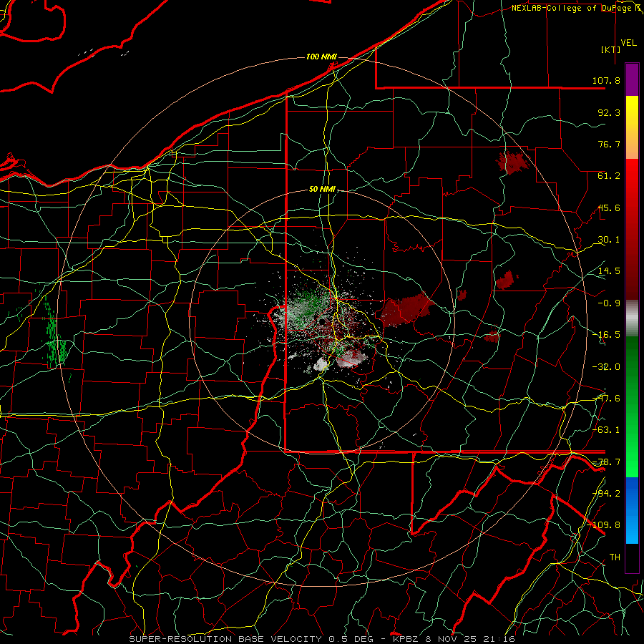644x644 pixels.
Task: Select the -63.1 value on the velocity scale
Action: click(607, 430)
